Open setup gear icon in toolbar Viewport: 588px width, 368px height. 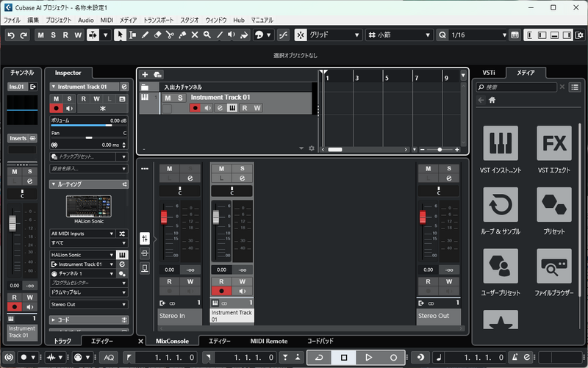point(580,35)
